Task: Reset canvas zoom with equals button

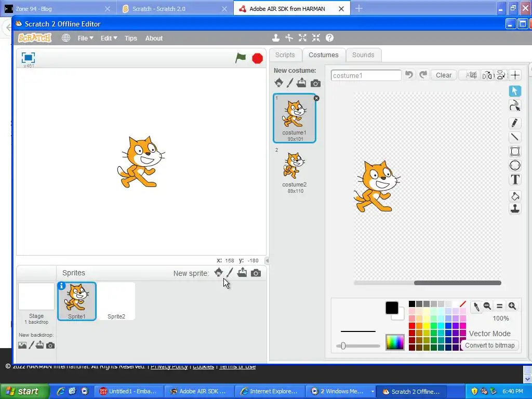Action: (x=499, y=306)
